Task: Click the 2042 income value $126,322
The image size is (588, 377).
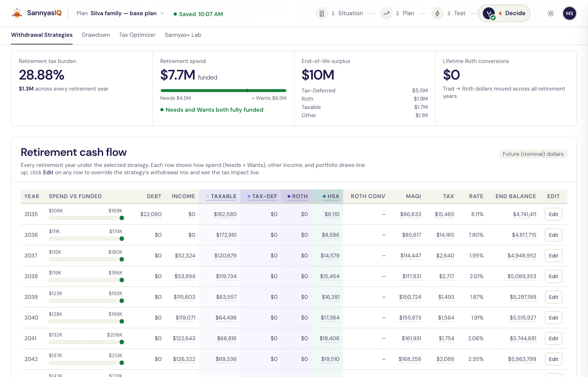Action: click(x=184, y=359)
